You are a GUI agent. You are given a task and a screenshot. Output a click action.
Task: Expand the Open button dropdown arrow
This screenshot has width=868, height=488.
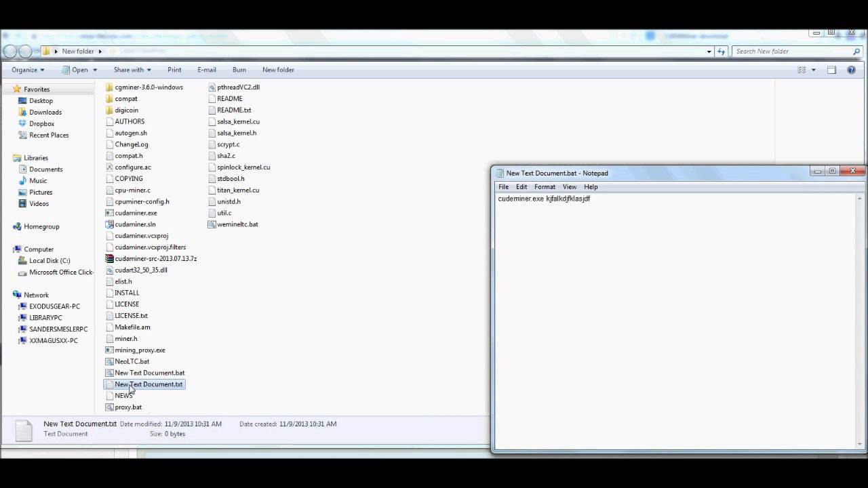point(95,70)
